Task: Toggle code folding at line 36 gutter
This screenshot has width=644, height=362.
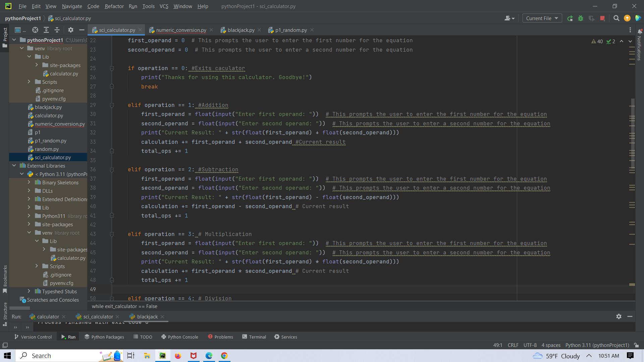Action: pos(112,170)
